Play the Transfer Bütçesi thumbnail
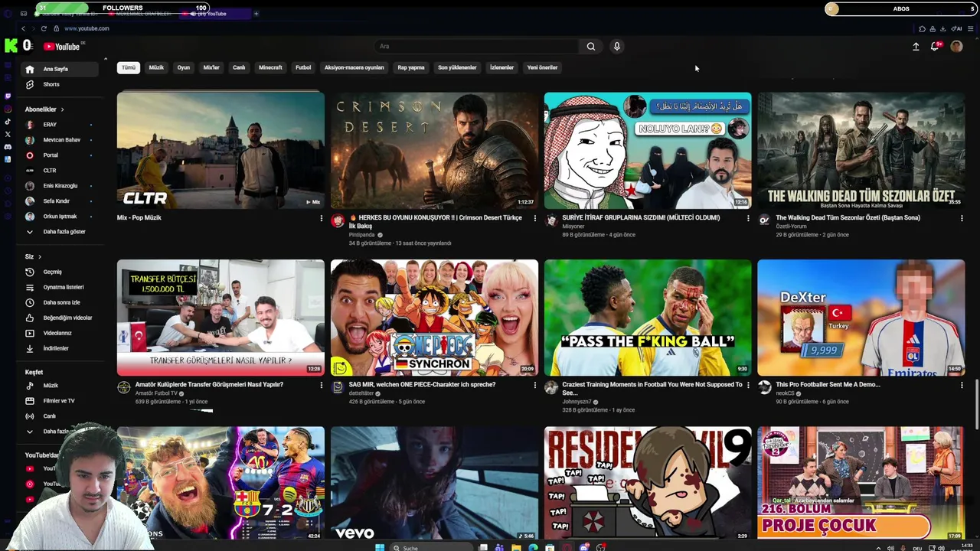The width and height of the screenshot is (980, 551). [220, 318]
